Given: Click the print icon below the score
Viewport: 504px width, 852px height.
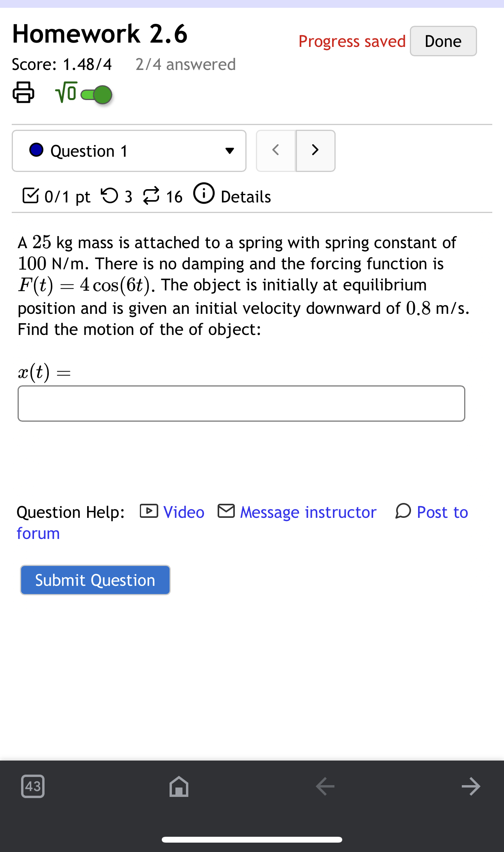Looking at the screenshot, I should pyautogui.click(x=22, y=93).
